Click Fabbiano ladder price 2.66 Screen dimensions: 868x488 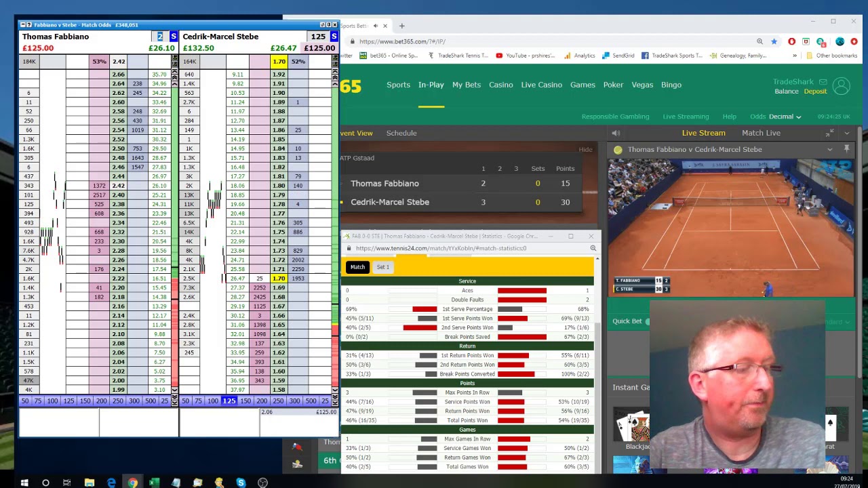tap(119, 75)
